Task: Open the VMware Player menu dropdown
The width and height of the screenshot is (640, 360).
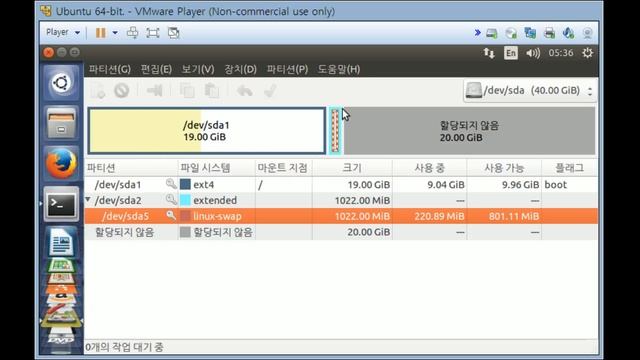Action: tap(63, 32)
